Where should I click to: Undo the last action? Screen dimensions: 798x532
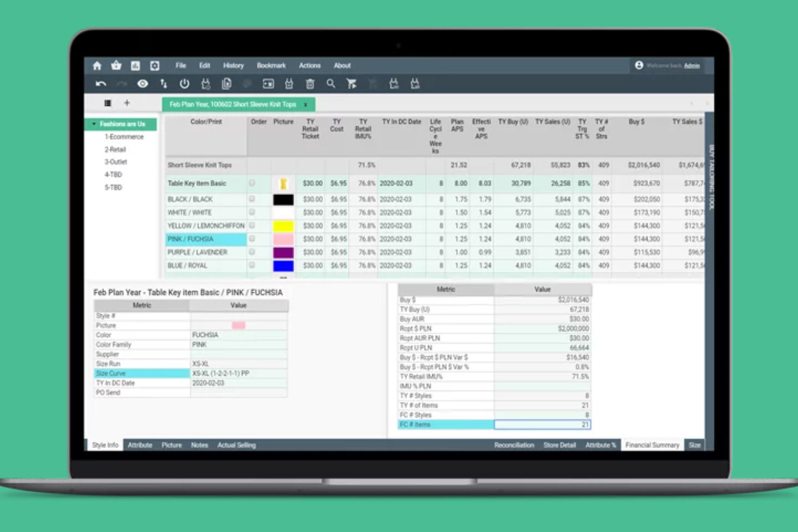coord(101,84)
